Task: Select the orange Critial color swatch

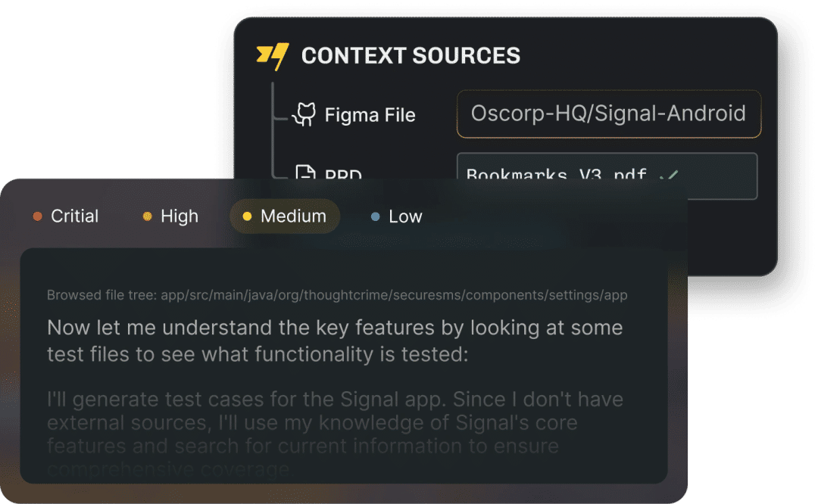Action: [x=36, y=216]
